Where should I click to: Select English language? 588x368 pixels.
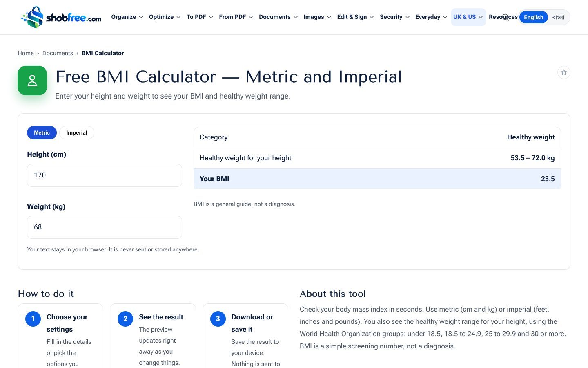point(533,17)
